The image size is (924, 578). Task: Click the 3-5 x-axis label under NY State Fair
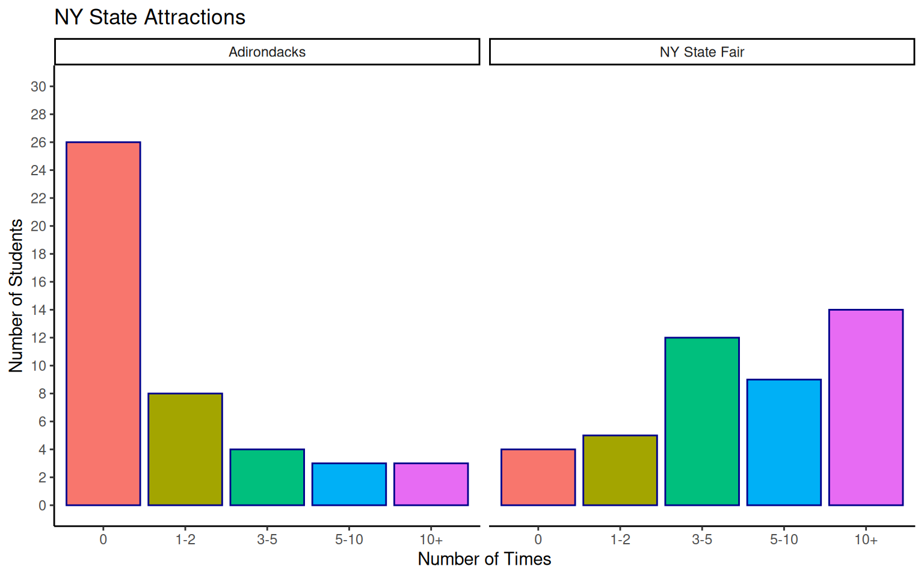pos(702,539)
